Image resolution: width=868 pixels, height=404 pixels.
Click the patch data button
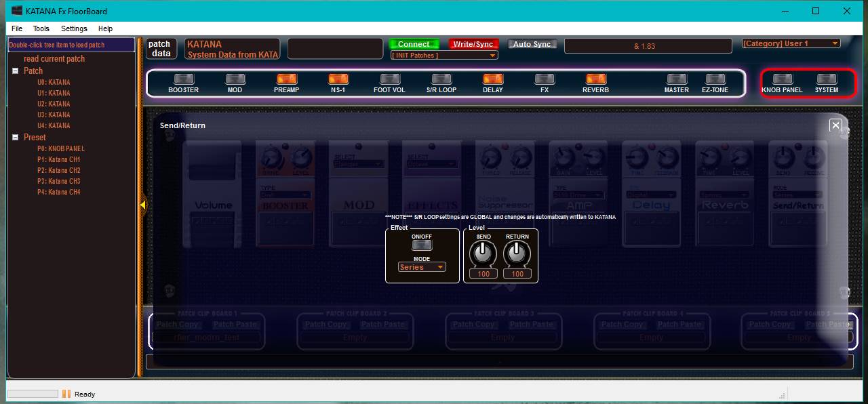(161, 49)
